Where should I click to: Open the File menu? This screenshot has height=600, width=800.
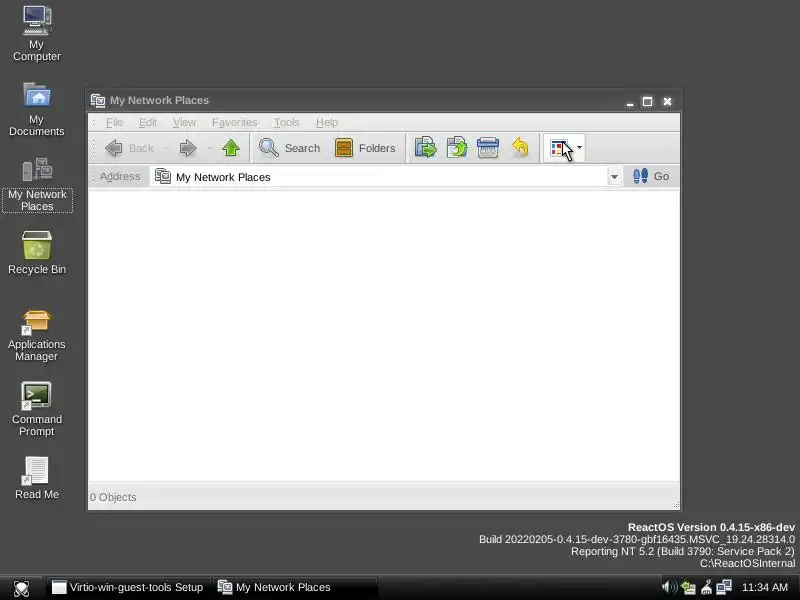coord(114,122)
